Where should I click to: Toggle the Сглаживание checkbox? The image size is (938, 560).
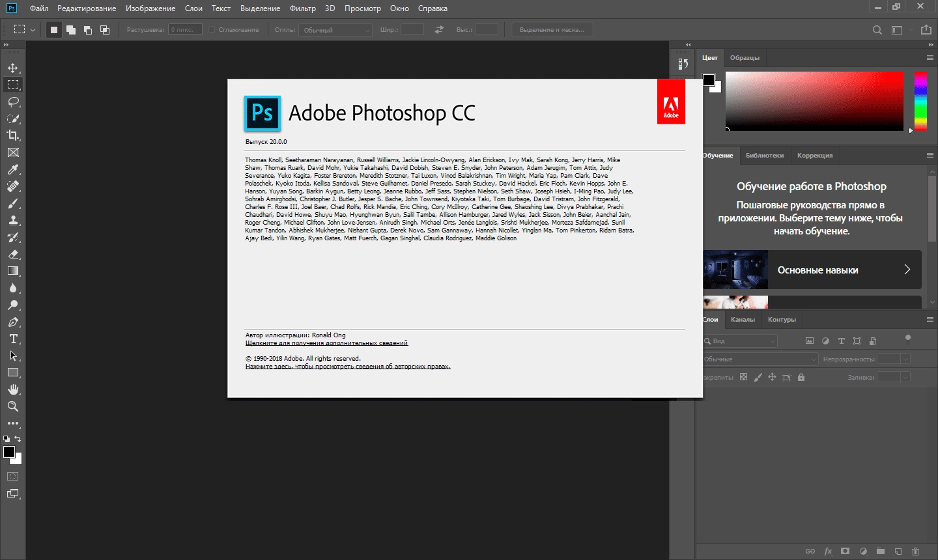coord(212,30)
